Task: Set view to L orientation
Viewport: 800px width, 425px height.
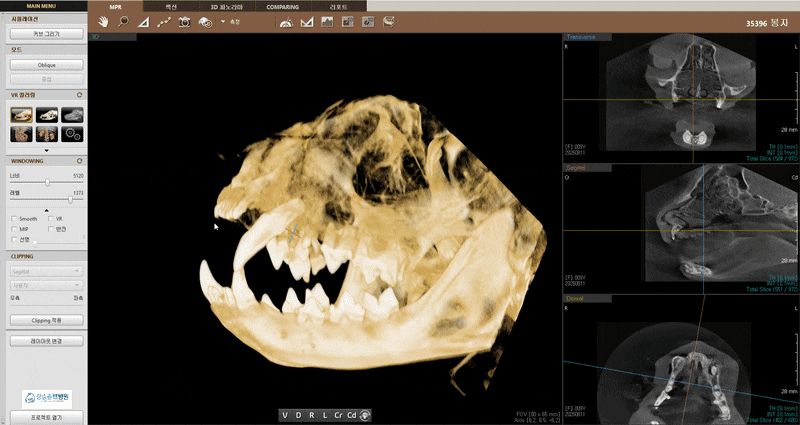Action: (324, 415)
